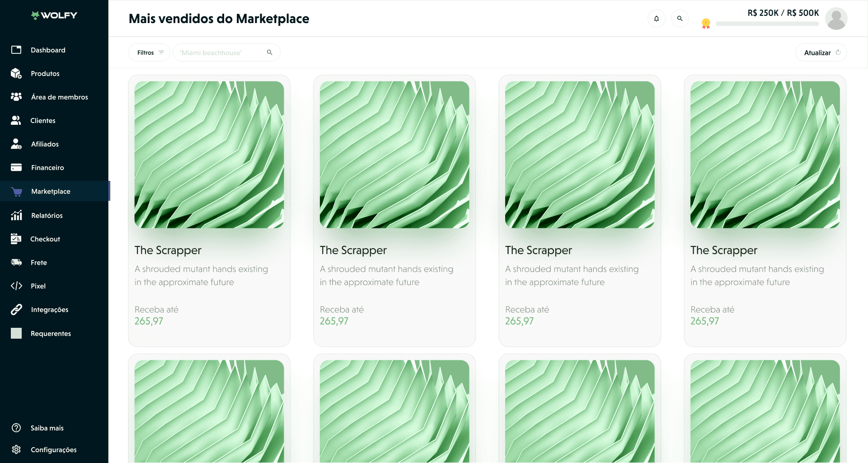Click the Wolfy logo
The width and height of the screenshot is (868, 463).
pyautogui.click(x=54, y=15)
